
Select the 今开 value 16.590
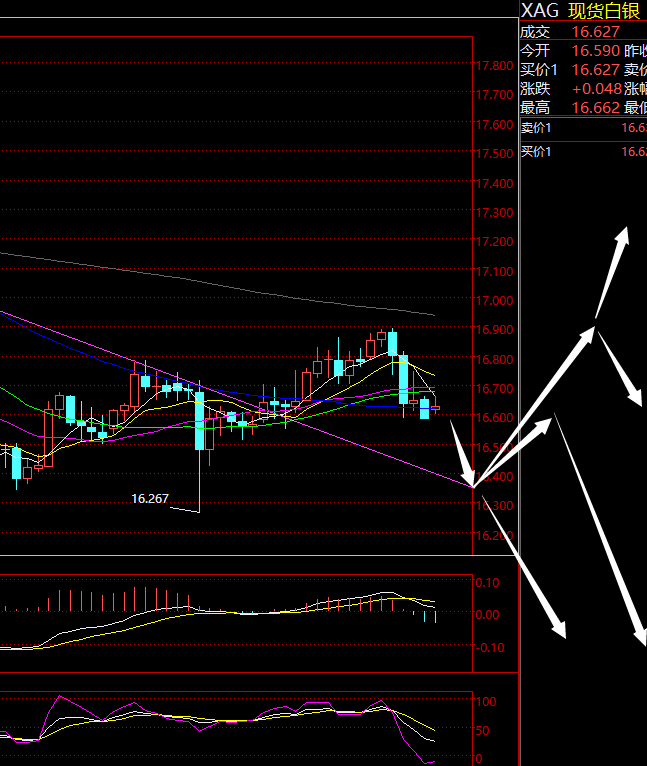pyautogui.click(x=596, y=50)
